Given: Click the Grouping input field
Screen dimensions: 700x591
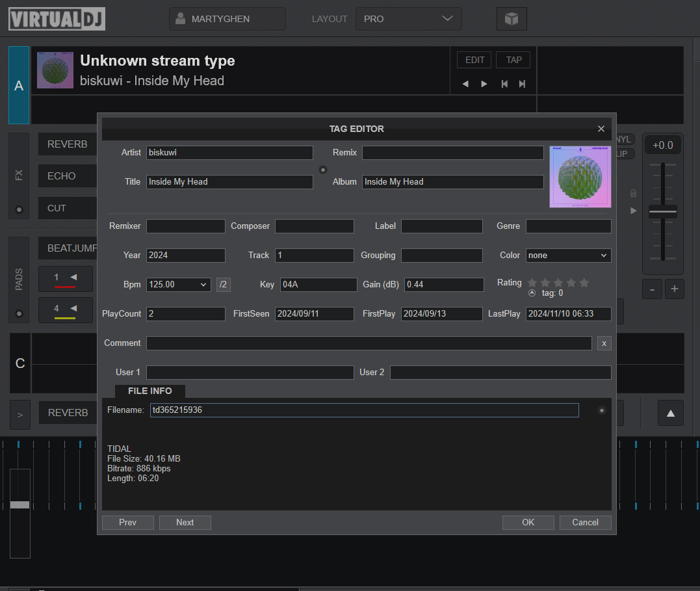Looking at the screenshot, I should click(x=442, y=256).
